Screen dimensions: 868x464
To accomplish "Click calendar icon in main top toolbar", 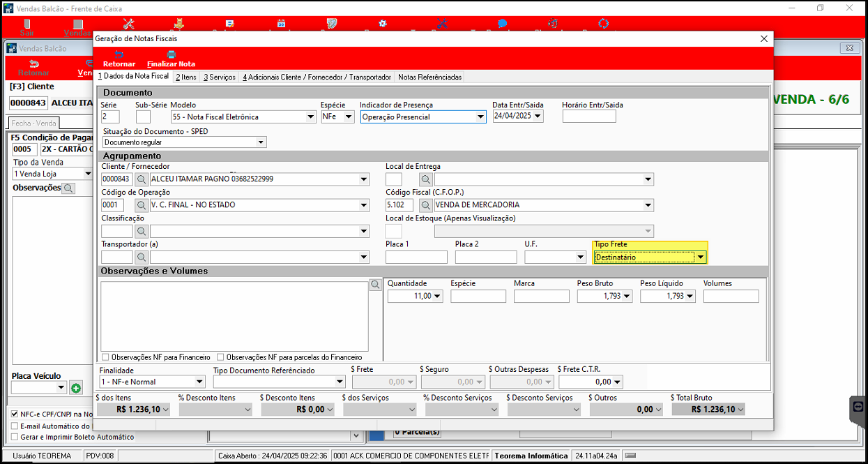I will pos(281,23).
